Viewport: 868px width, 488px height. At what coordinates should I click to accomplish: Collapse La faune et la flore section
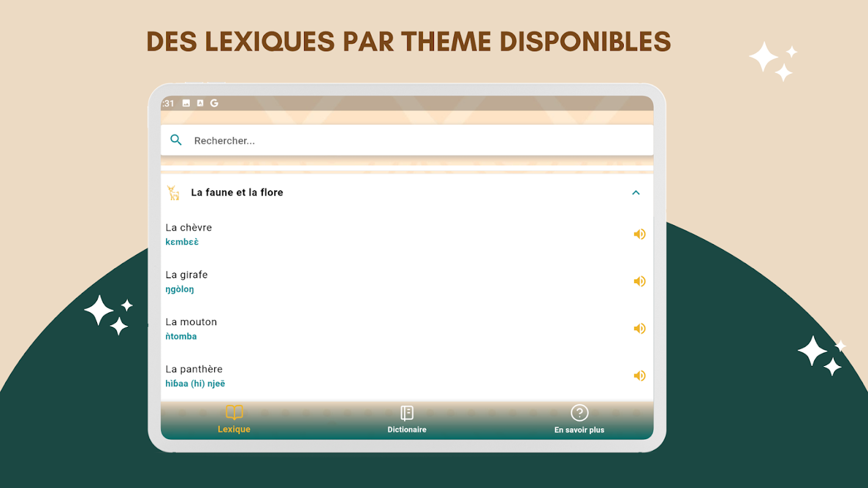click(x=635, y=193)
